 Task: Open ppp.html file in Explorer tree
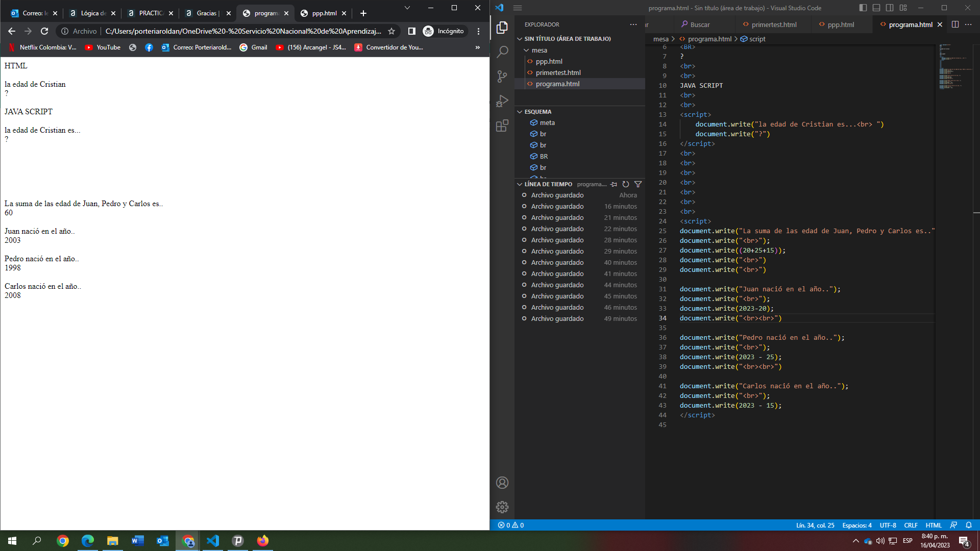click(549, 61)
